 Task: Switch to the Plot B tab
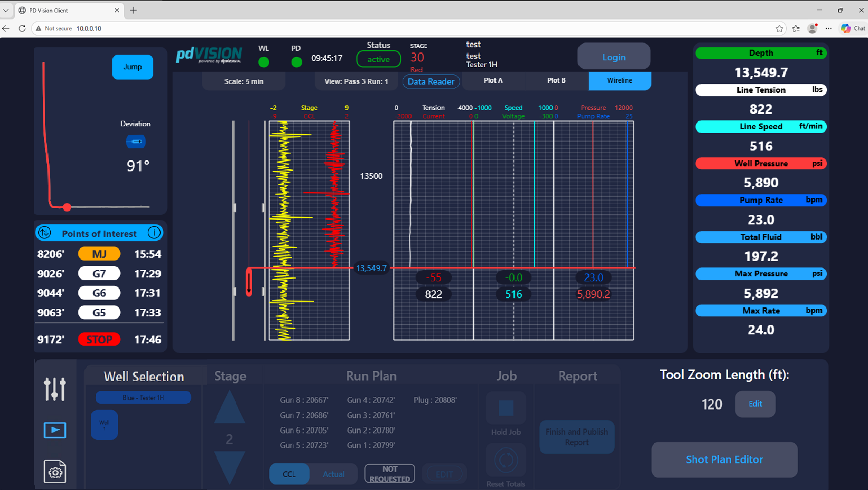pyautogui.click(x=556, y=81)
